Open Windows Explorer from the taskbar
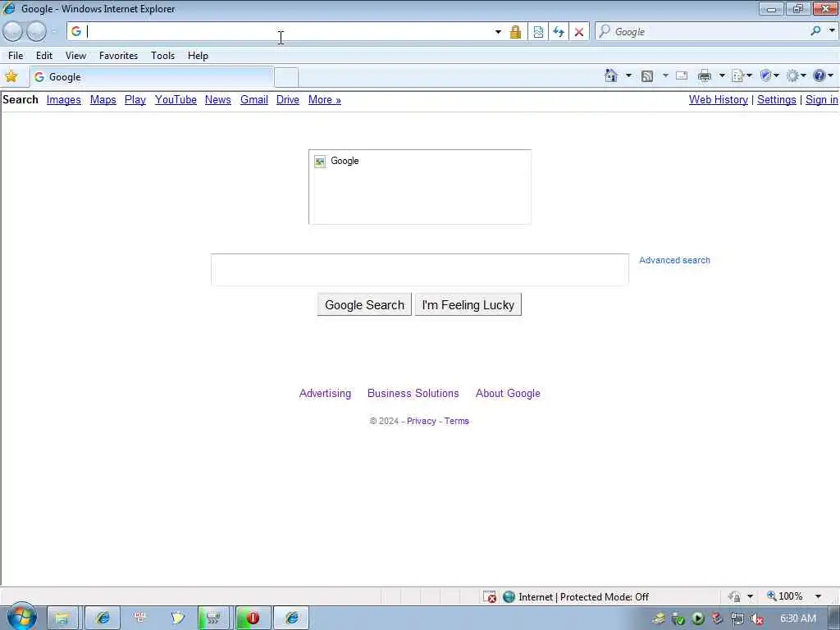This screenshot has width=840, height=630. pyautogui.click(x=62, y=619)
